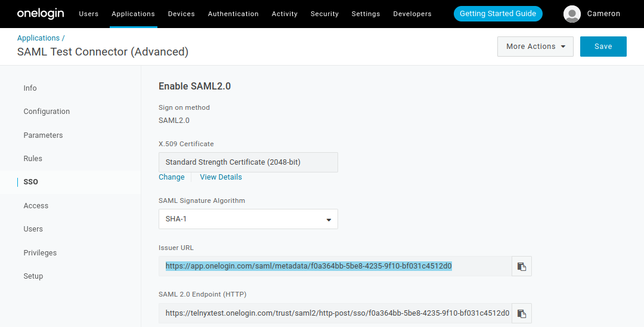Click the Enable SAML2.0 heading

pyautogui.click(x=194, y=87)
